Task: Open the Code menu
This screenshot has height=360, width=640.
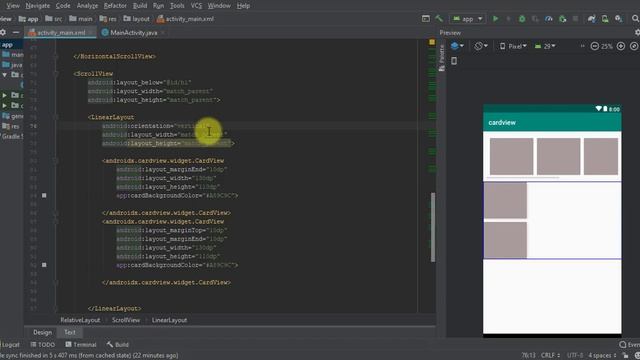Action: (x=63, y=6)
